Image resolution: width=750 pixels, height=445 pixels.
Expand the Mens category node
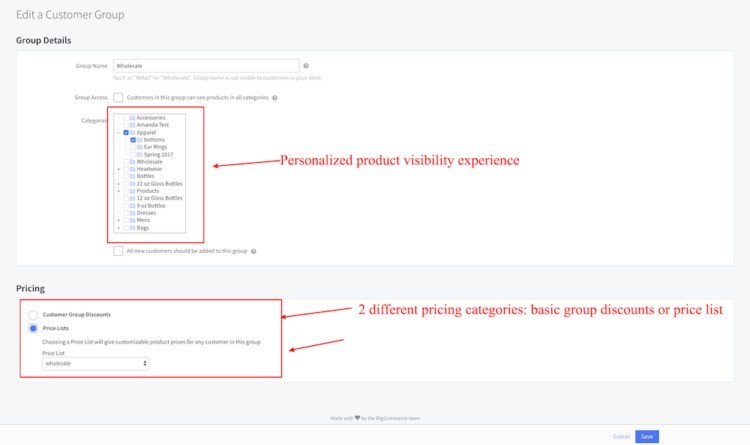tap(118, 220)
